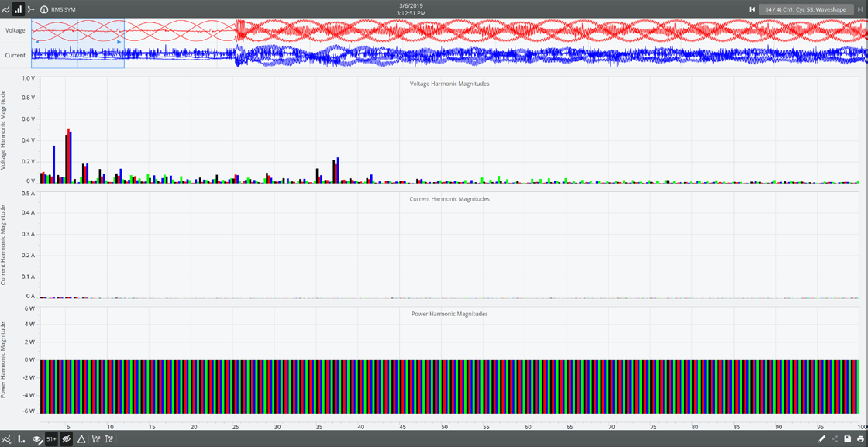
Task: Click the Current Harmonic Magnitudes chart title
Action: coord(449,198)
